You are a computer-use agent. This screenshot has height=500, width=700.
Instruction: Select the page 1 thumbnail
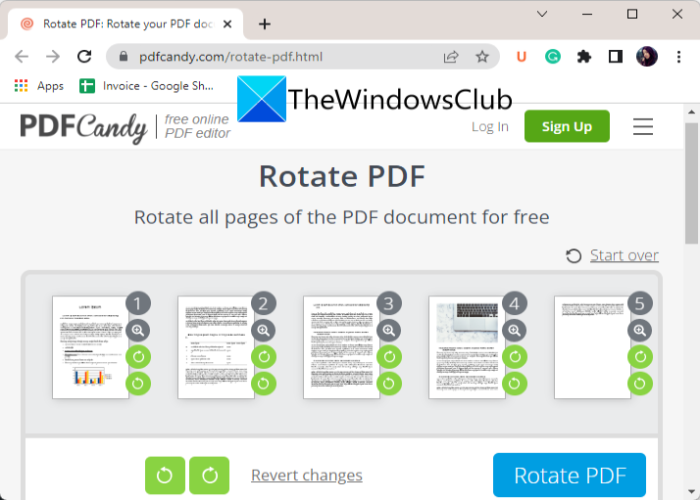point(91,347)
